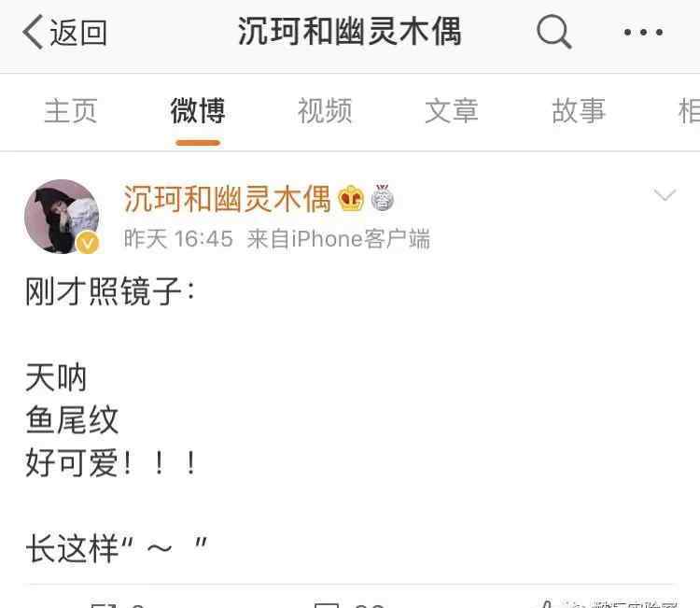Open the user's profile avatar
This screenshot has width=700, height=608.
tap(62, 217)
